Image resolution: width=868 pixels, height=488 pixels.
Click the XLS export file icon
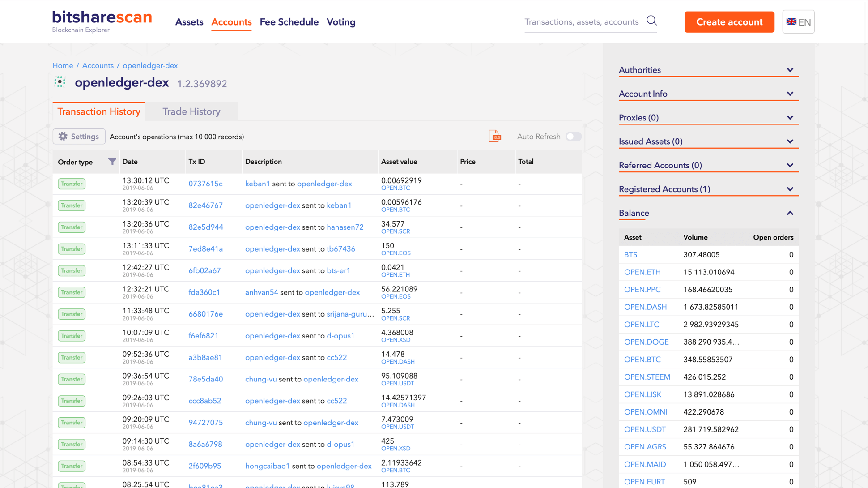[x=494, y=136]
